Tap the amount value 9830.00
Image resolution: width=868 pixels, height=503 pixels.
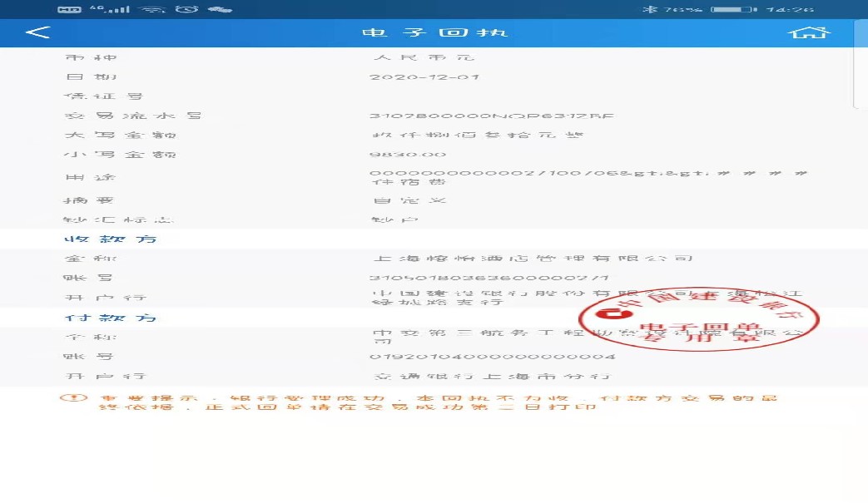(x=408, y=155)
